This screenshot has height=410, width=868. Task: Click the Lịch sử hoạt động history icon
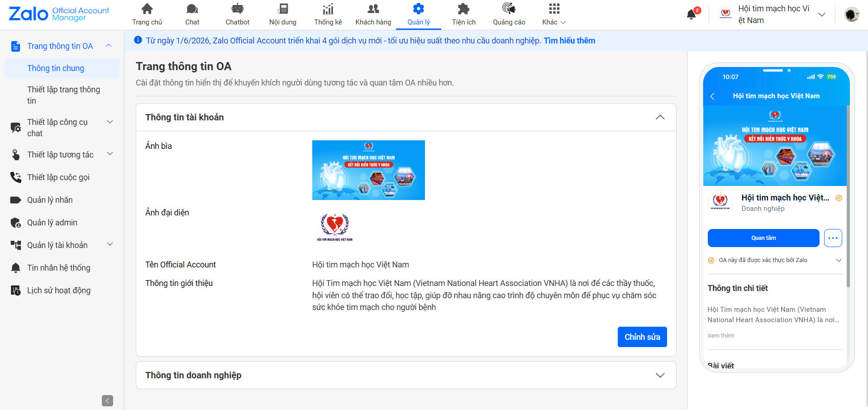click(16, 291)
